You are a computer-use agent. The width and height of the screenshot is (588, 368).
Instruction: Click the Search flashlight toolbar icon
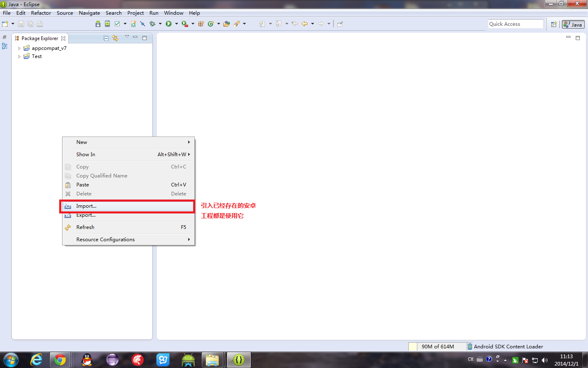pos(236,24)
